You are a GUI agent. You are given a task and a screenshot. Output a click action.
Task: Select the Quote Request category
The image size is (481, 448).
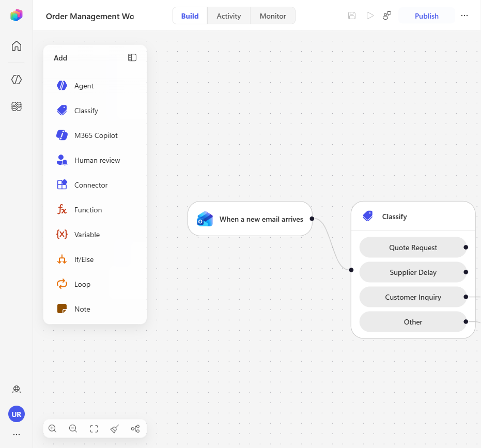tap(413, 248)
